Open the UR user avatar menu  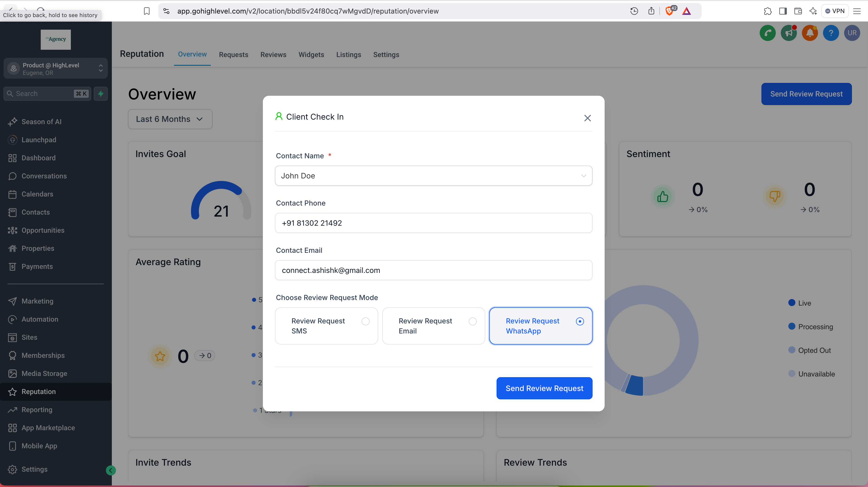click(x=852, y=33)
